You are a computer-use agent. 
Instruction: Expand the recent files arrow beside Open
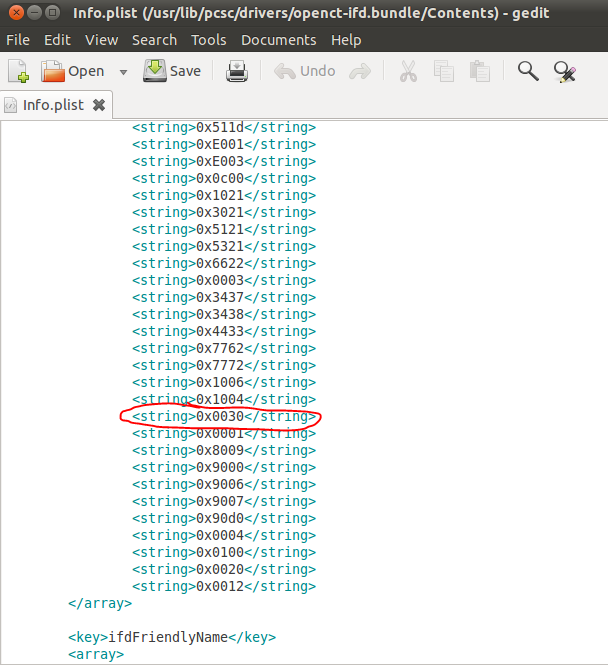point(123,72)
